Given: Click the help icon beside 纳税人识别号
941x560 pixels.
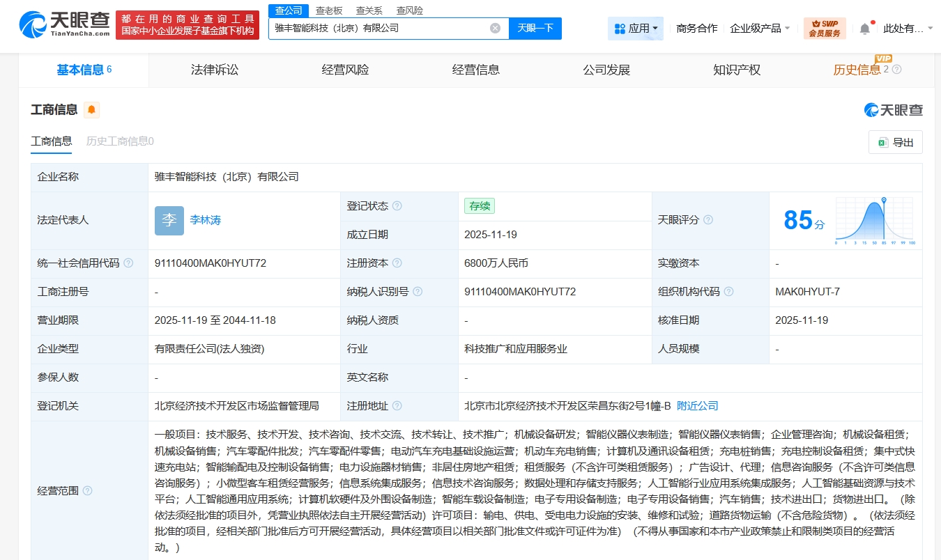Looking at the screenshot, I should [418, 292].
